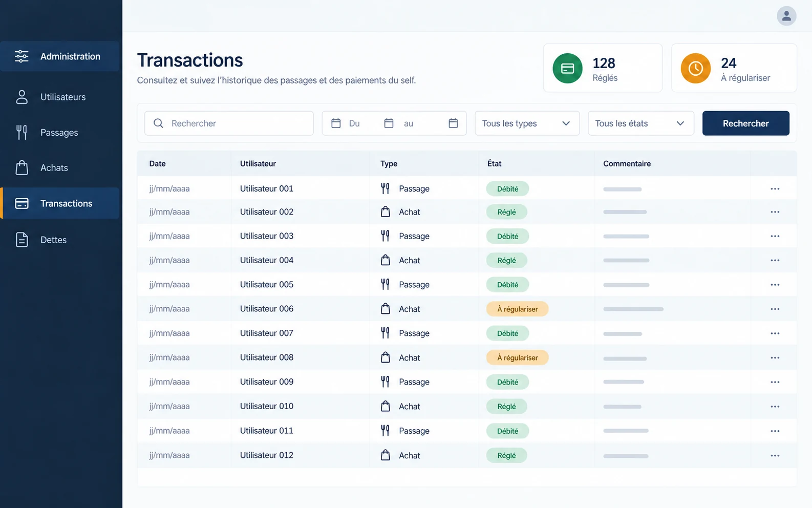Image resolution: width=812 pixels, height=508 pixels.
Task: Click the magnifier icon in search box
Action: pos(158,123)
